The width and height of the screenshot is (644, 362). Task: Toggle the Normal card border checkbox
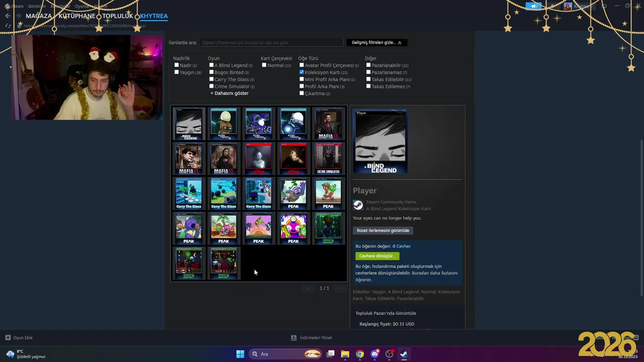264,65
